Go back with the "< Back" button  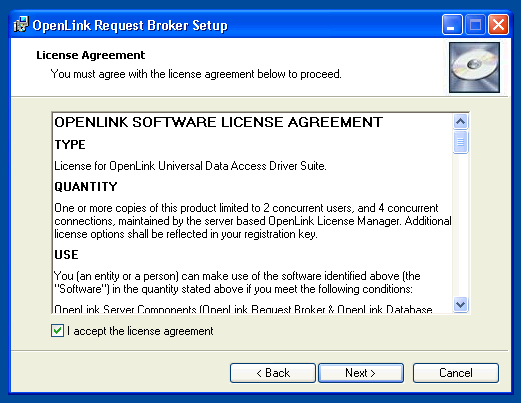click(x=273, y=373)
